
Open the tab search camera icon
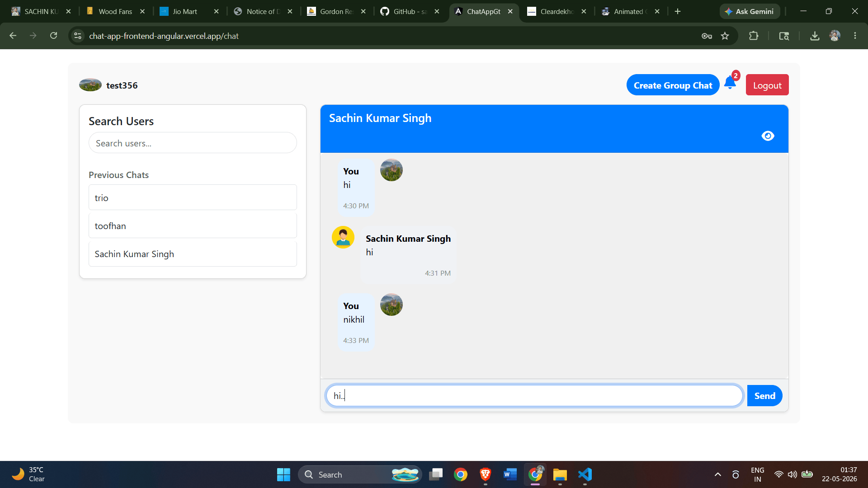coord(784,36)
